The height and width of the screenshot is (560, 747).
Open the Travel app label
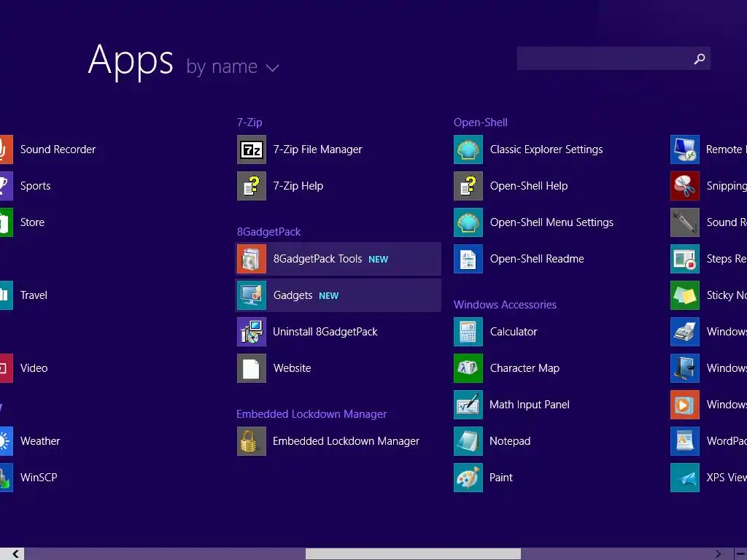34,295
